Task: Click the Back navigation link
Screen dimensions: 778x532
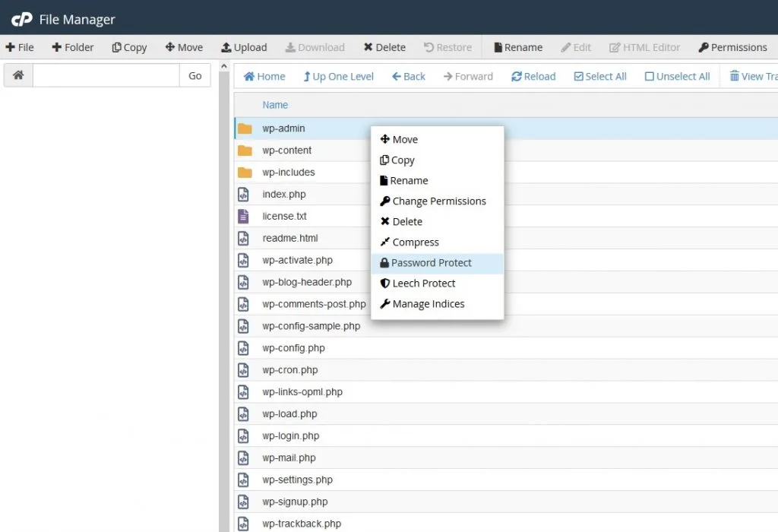Action: point(408,77)
